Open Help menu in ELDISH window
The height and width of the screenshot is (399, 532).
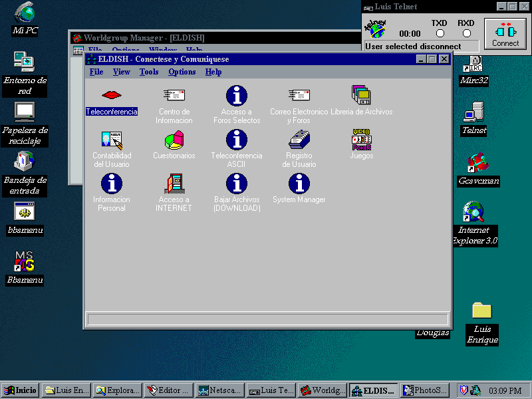pyautogui.click(x=213, y=72)
